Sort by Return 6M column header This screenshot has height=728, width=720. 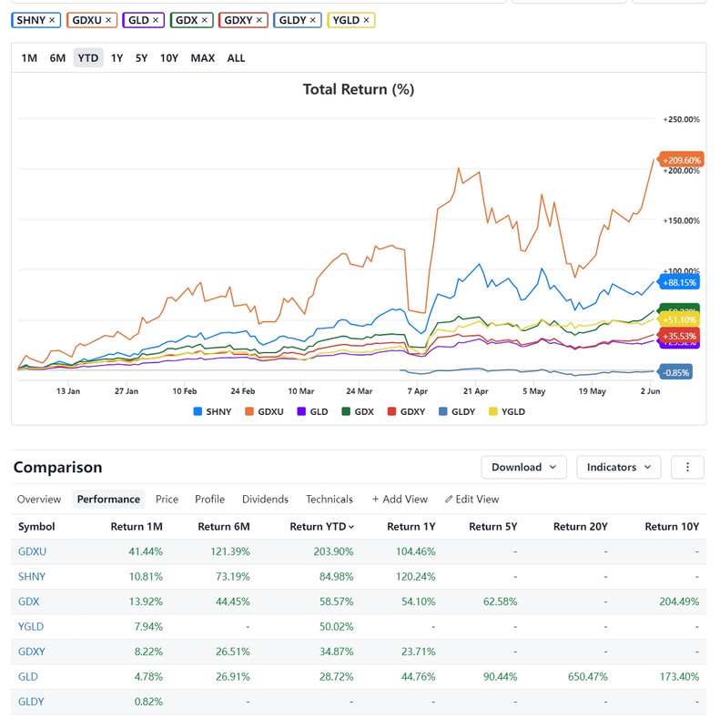224,527
